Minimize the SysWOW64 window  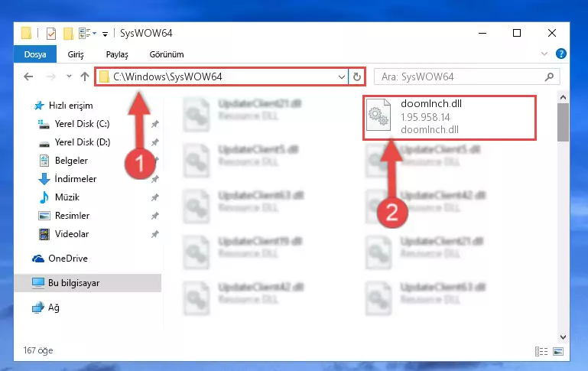pyautogui.click(x=482, y=33)
